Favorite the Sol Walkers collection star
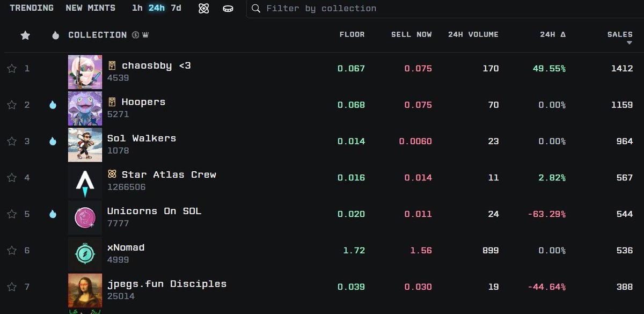The width and height of the screenshot is (644, 314). [x=12, y=142]
